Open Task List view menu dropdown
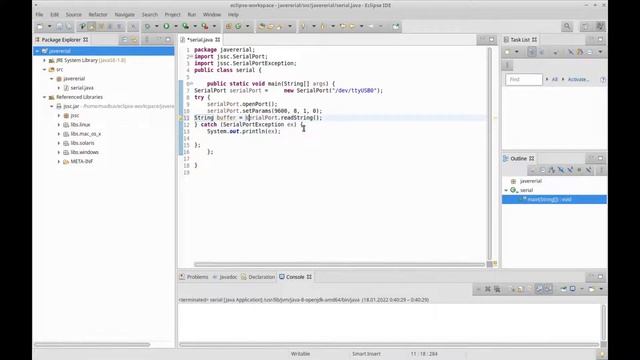This screenshot has width=640, height=360. point(600,52)
